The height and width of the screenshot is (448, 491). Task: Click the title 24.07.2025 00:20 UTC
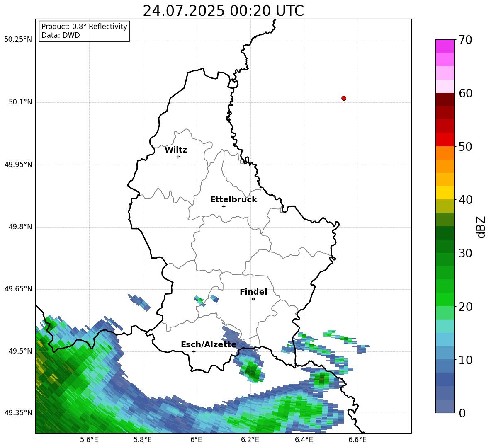[x=223, y=11]
